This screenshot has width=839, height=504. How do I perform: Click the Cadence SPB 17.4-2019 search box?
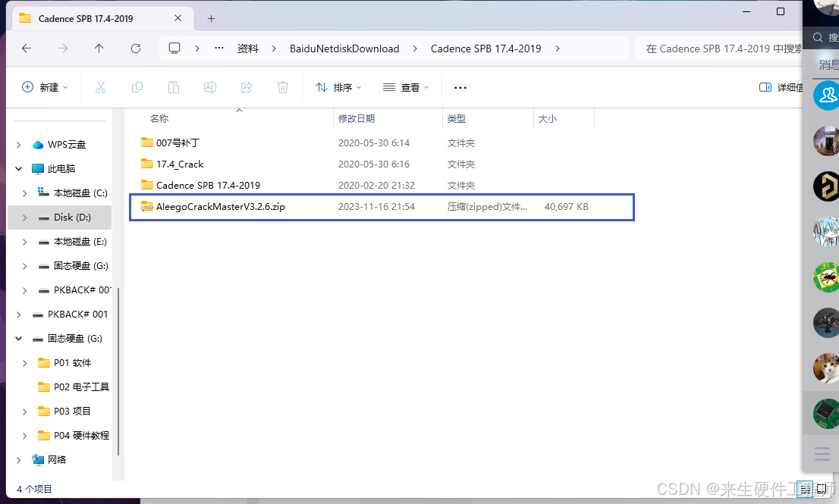click(x=718, y=49)
